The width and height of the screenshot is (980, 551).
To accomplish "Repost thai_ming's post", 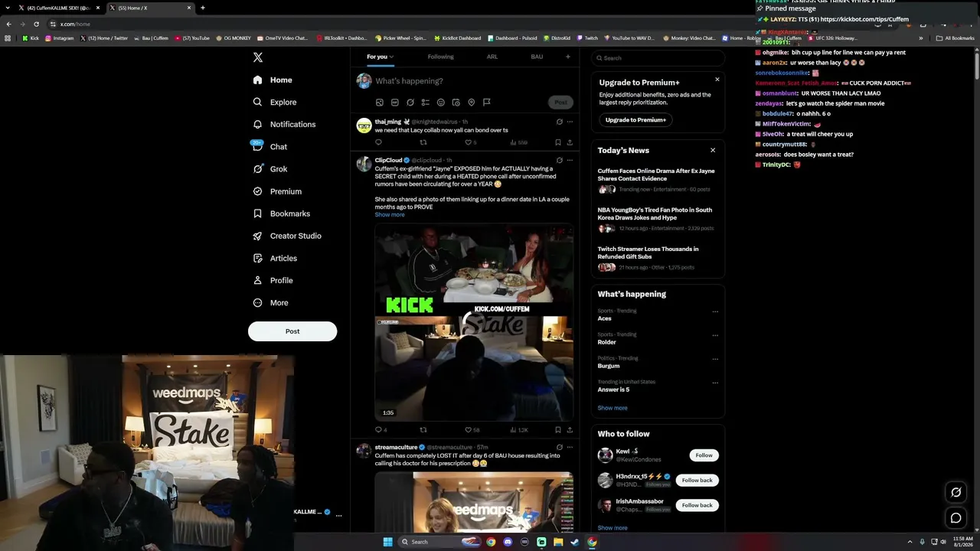I will click(x=423, y=142).
